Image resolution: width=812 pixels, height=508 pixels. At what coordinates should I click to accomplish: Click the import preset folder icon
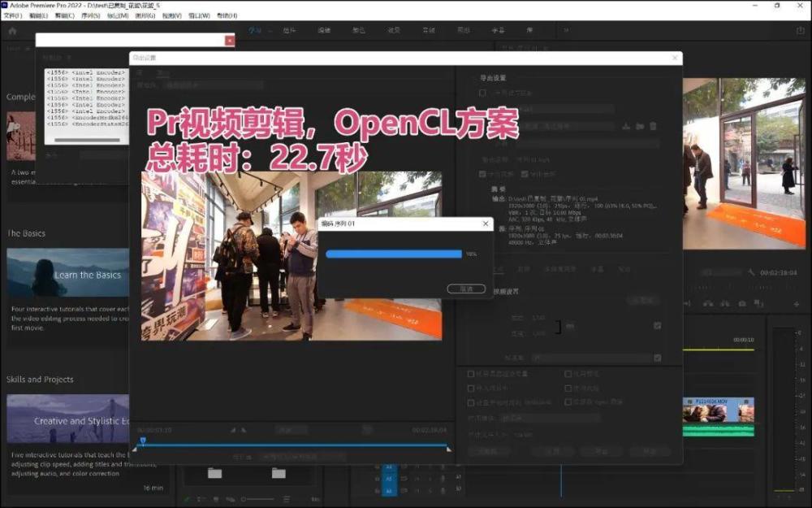[640, 126]
